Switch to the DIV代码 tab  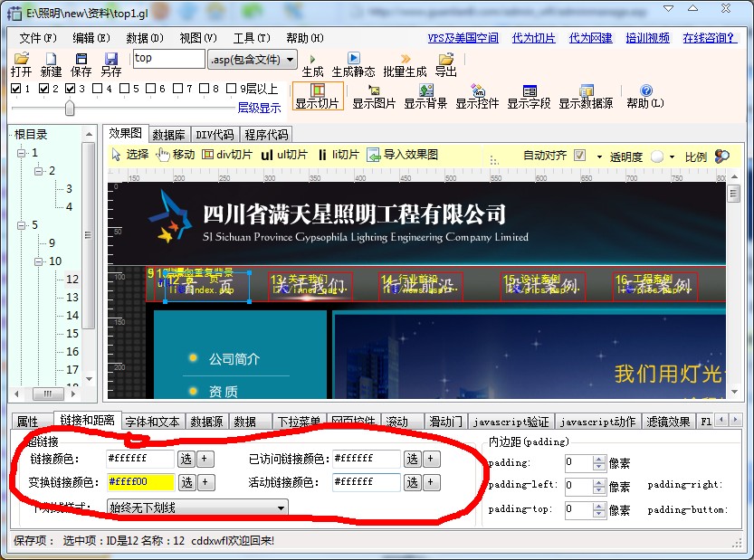tap(215, 135)
